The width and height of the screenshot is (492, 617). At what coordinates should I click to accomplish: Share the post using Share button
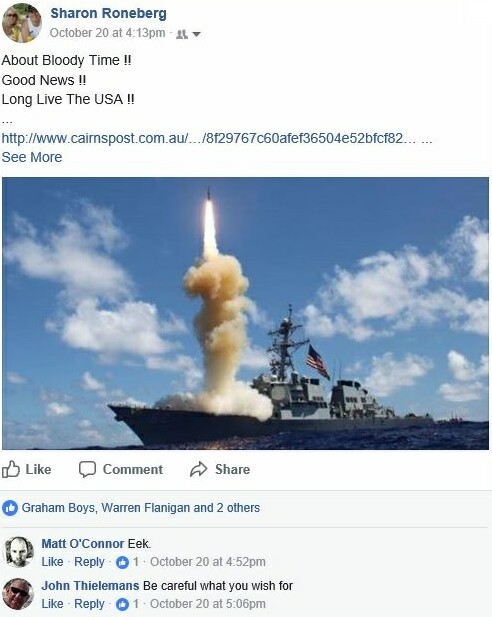220,469
